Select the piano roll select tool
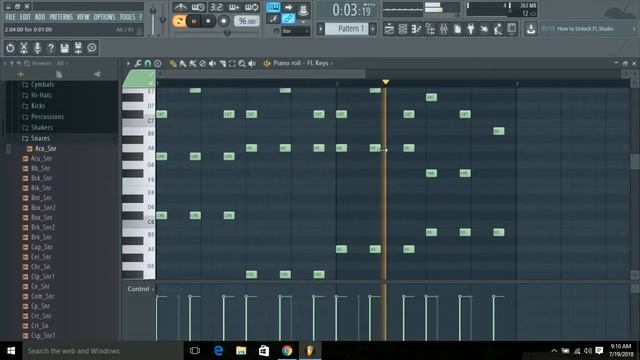This screenshot has height=360, width=640. point(232,63)
